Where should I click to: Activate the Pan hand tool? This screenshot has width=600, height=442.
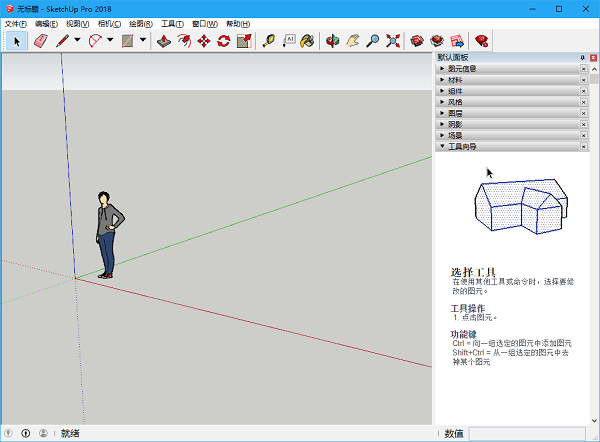(353, 41)
